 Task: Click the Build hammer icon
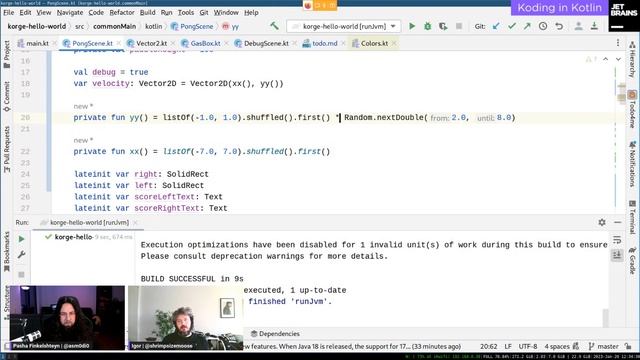[274, 26]
